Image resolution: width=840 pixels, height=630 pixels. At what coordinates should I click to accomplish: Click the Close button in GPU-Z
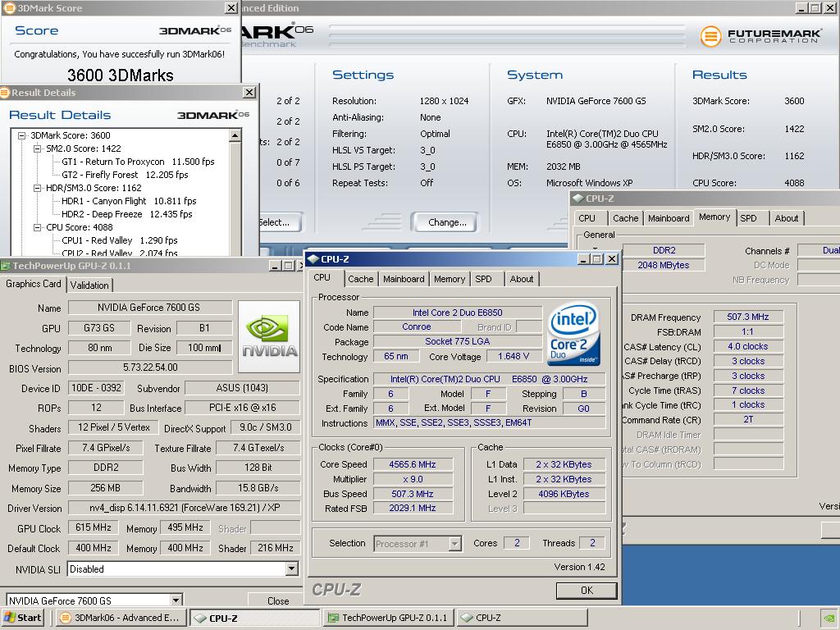point(278,601)
